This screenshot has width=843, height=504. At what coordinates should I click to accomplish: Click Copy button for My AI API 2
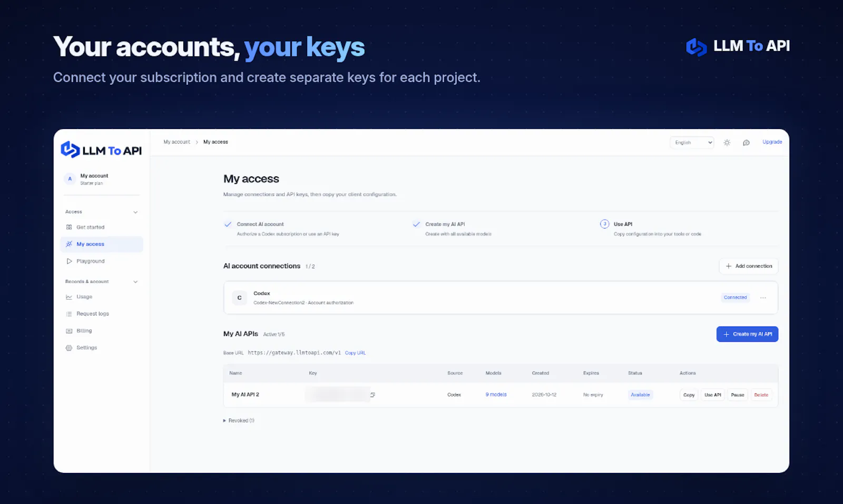point(689,394)
